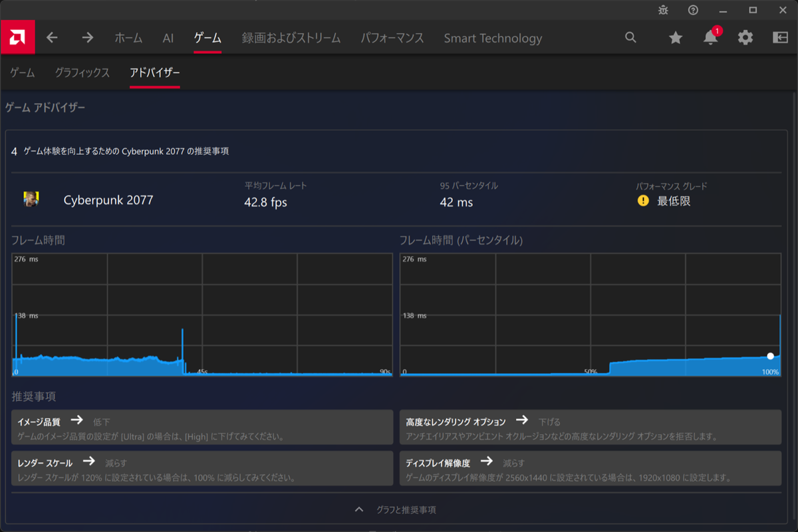Image resolution: width=798 pixels, height=532 pixels.
Task: Click the ディスプレイ解像度 recommendation
Action: click(x=591, y=469)
